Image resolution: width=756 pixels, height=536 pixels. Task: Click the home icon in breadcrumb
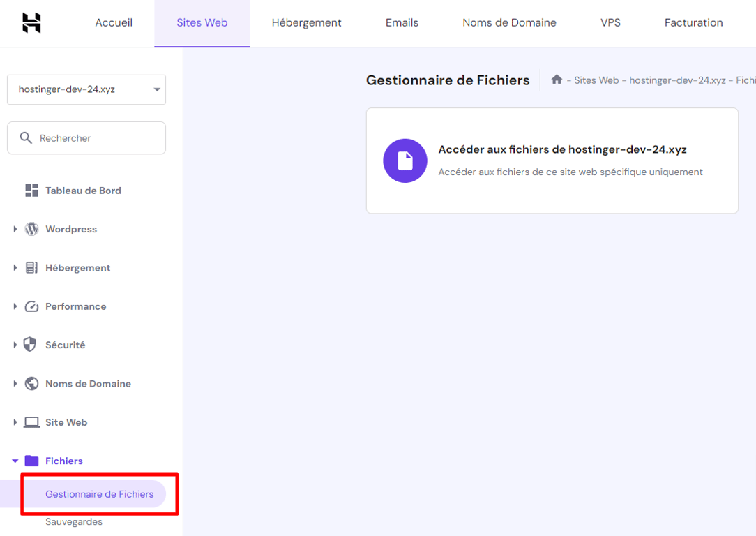[x=557, y=80]
